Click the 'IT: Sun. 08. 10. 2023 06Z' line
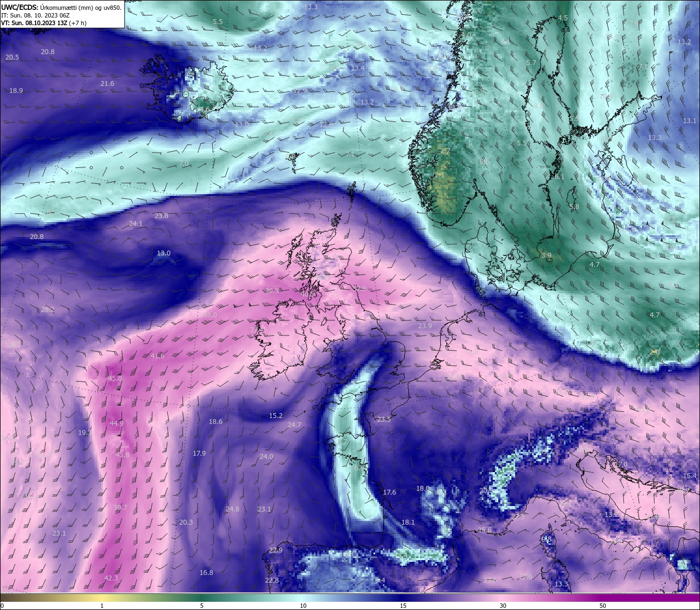 (35, 15)
